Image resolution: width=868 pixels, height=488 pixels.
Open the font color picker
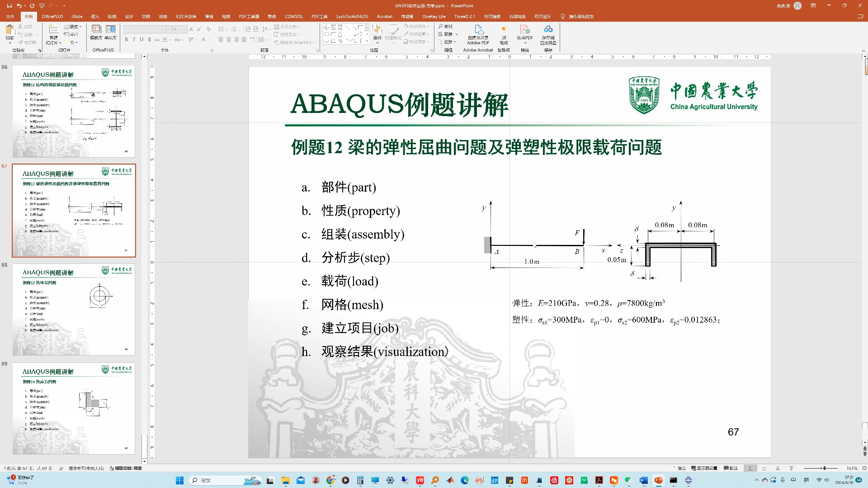[206, 40]
